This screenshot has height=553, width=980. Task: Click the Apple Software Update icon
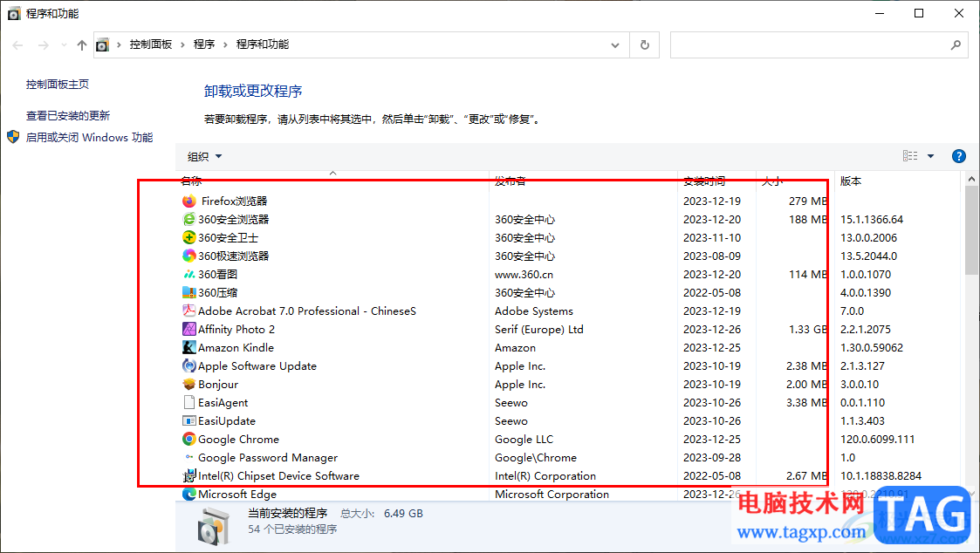click(188, 365)
